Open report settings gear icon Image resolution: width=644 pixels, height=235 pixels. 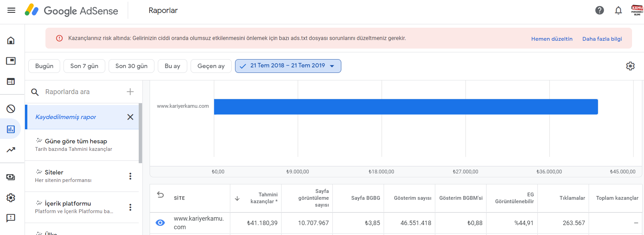click(x=630, y=66)
